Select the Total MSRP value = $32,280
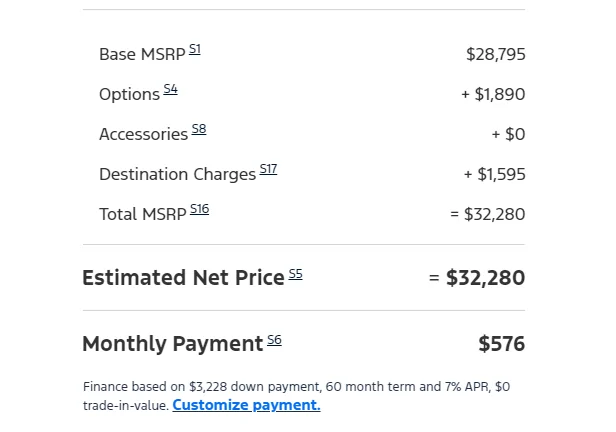The width and height of the screenshot is (616, 432). (488, 214)
